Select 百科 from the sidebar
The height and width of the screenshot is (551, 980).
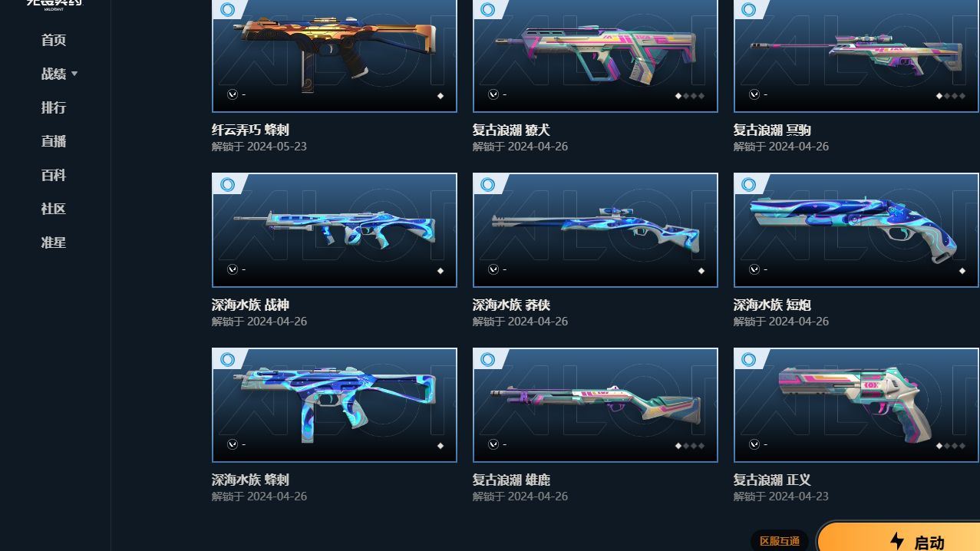tap(54, 175)
